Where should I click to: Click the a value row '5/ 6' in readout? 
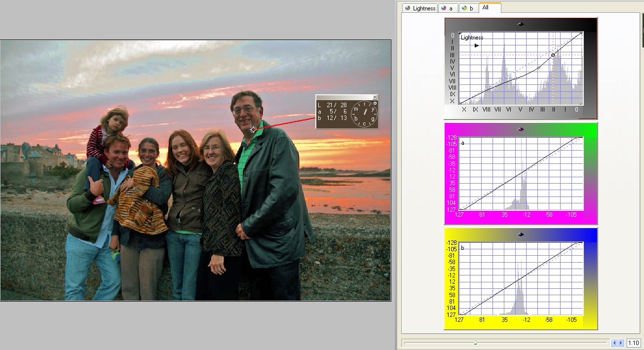point(333,111)
